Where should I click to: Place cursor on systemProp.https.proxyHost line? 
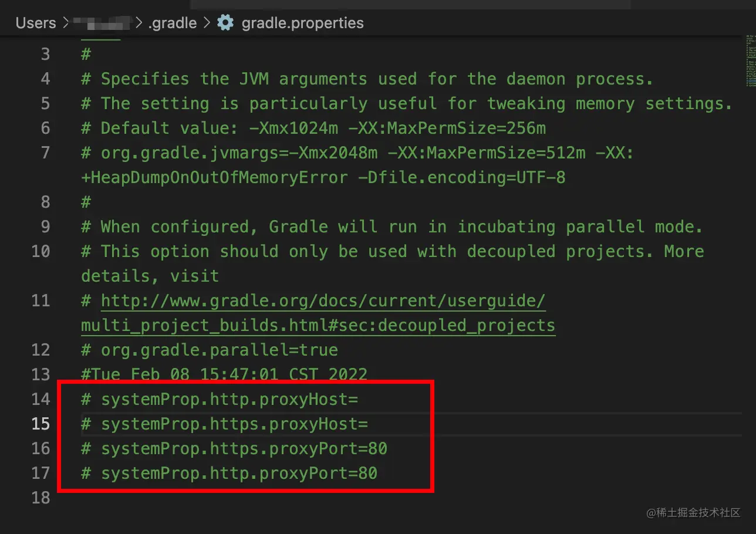point(234,424)
